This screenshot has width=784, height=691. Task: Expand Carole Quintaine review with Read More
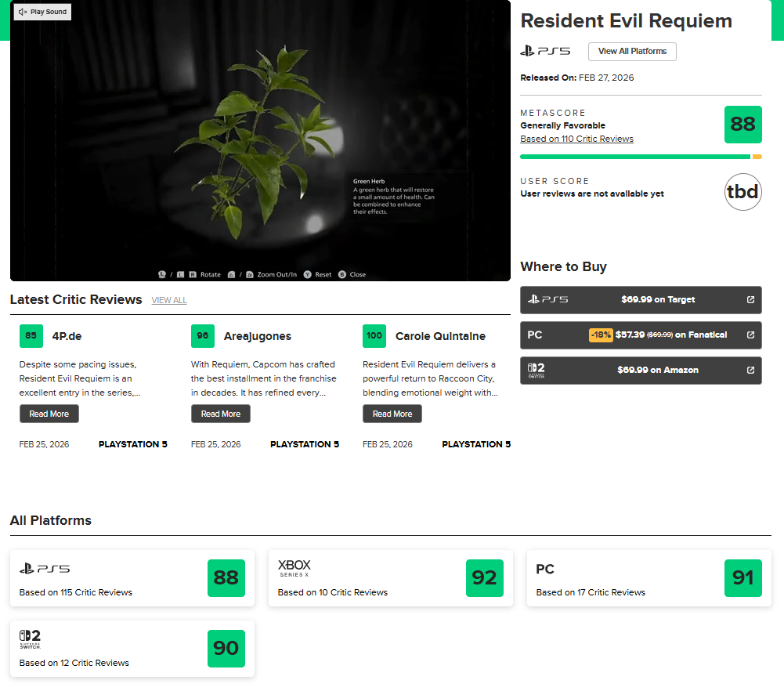point(392,414)
